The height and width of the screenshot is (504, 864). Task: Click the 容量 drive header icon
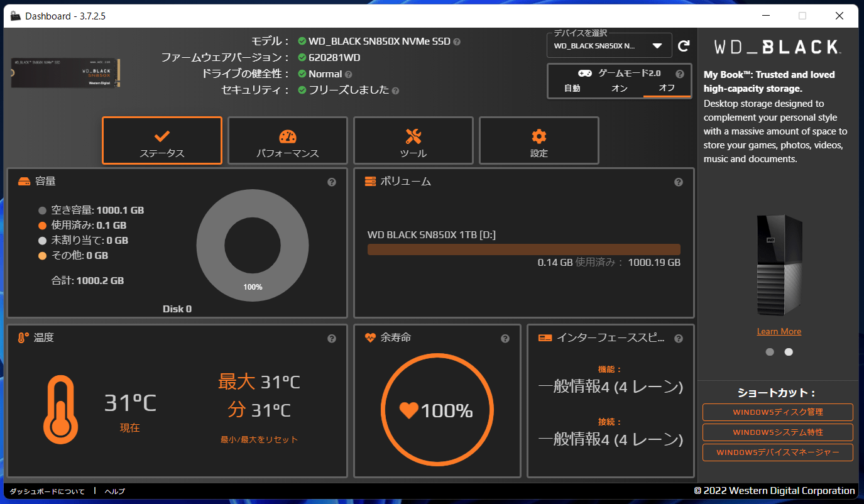24,182
